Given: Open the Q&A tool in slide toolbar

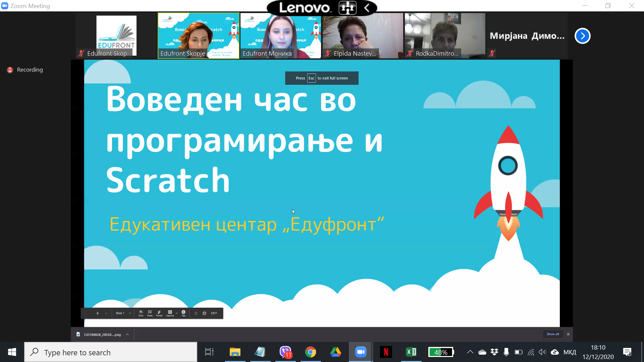Looking at the screenshot, I should tap(141, 313).
